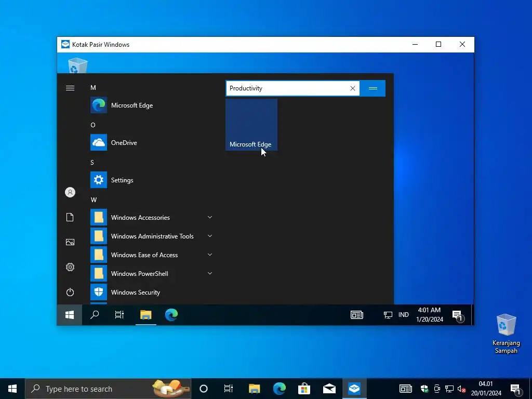Click the network icon in the host tray
The height and width of the screenshot is (399, 532).
tap(449, 389)
